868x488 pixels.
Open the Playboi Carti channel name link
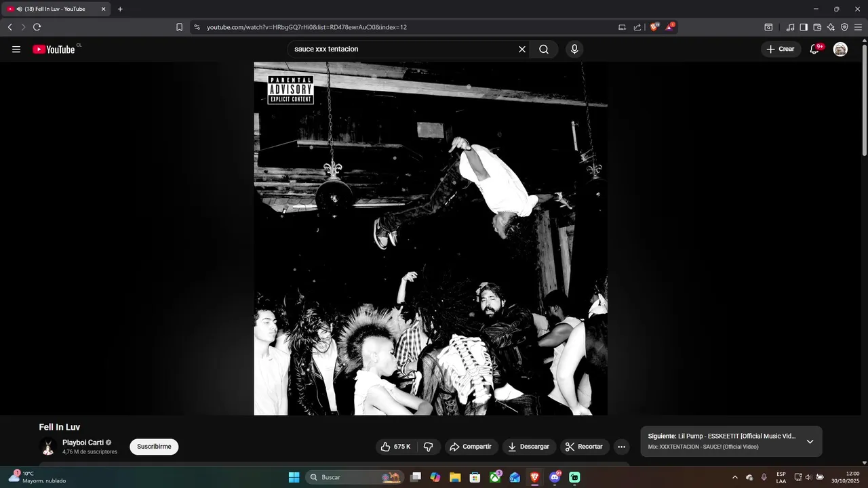pos(83,443)
